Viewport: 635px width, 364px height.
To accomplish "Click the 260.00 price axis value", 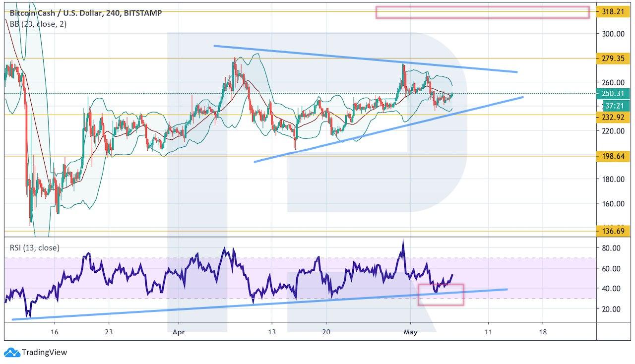I will [x=613, y=82].
